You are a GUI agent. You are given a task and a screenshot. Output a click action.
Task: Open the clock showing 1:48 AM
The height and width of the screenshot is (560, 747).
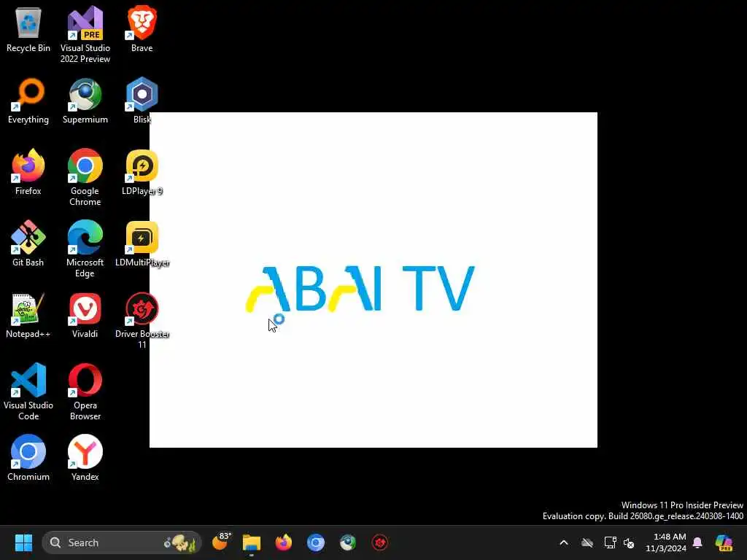[x=665, y=542]
